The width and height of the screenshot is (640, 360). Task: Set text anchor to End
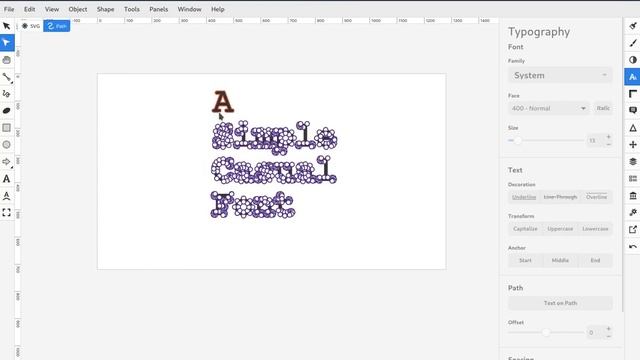[x=595, y=260]
